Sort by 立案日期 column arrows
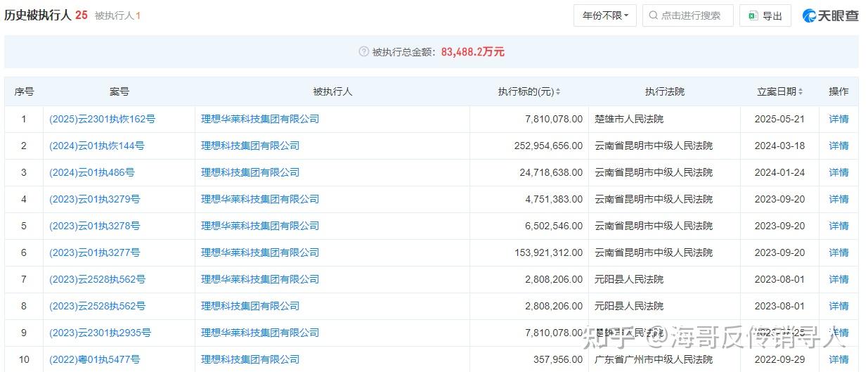868x372 pixels. coord(801,92)
